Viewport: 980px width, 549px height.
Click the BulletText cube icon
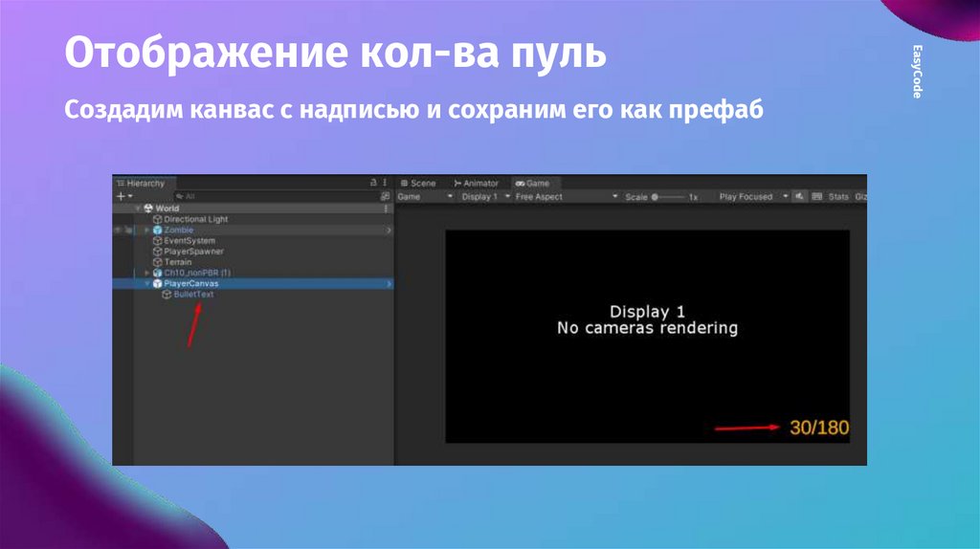tap(167, 295)
